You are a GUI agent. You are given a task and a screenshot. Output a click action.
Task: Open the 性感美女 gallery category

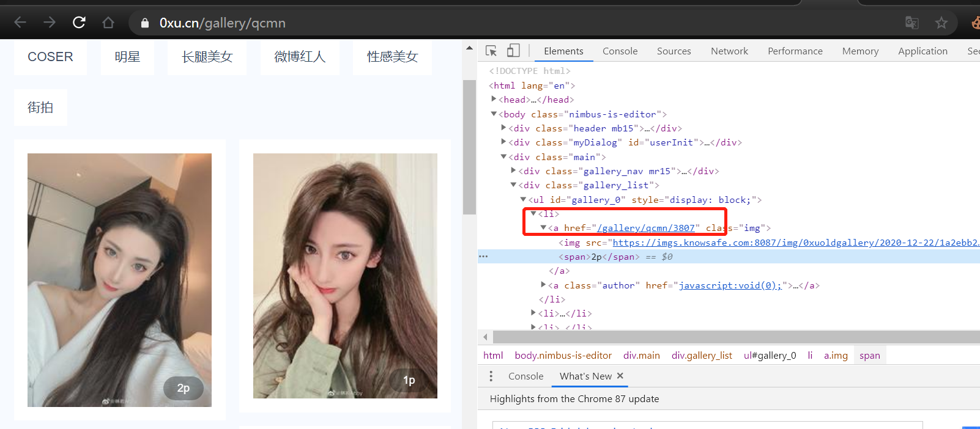coord(392,57)
